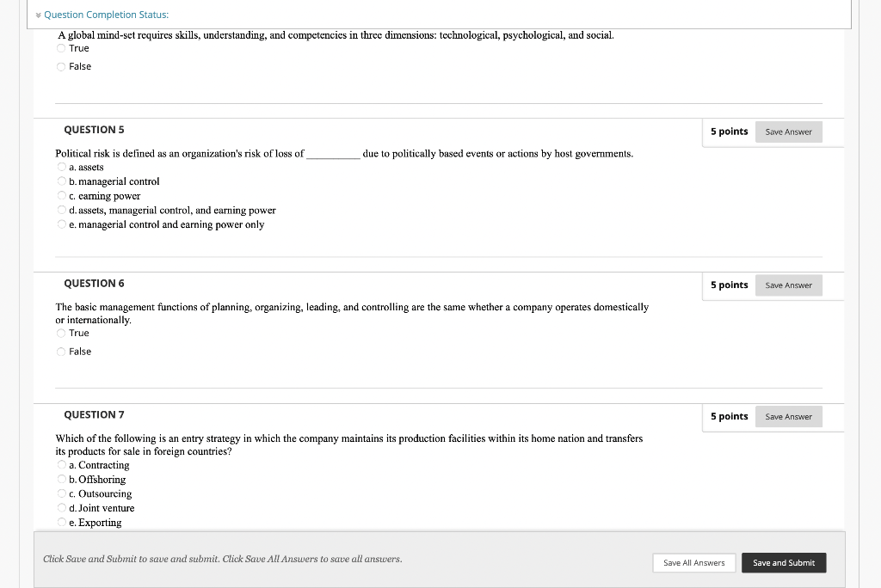881x588 pixels.
Task: Save Answer for Question 6
Action: [788, 285]
